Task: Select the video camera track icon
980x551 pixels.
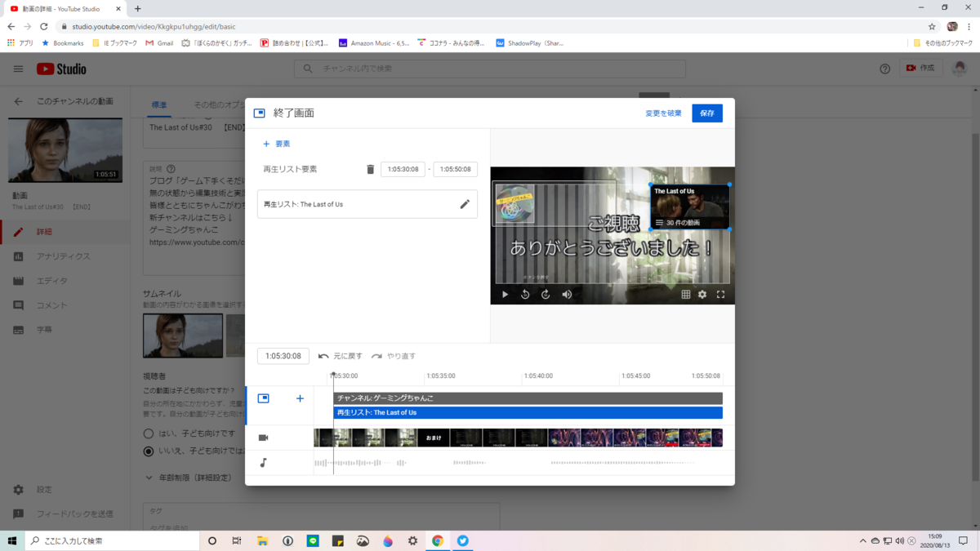Action: click(263, 438)
